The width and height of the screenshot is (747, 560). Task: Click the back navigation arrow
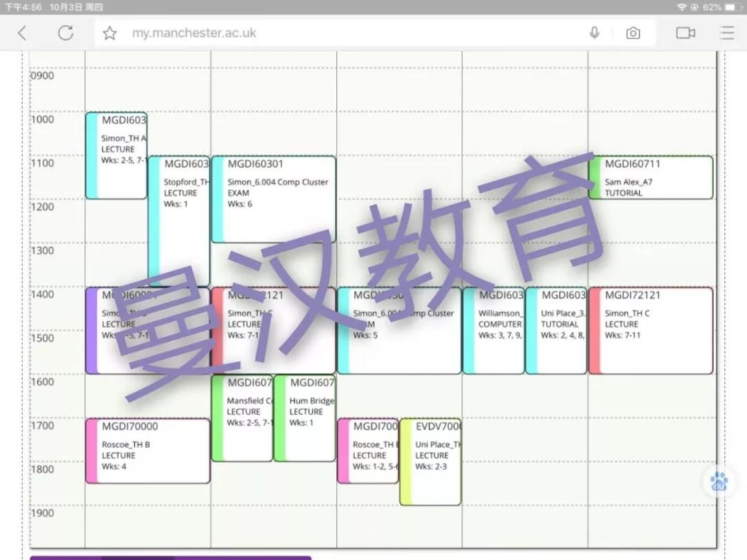click(21, 32)
